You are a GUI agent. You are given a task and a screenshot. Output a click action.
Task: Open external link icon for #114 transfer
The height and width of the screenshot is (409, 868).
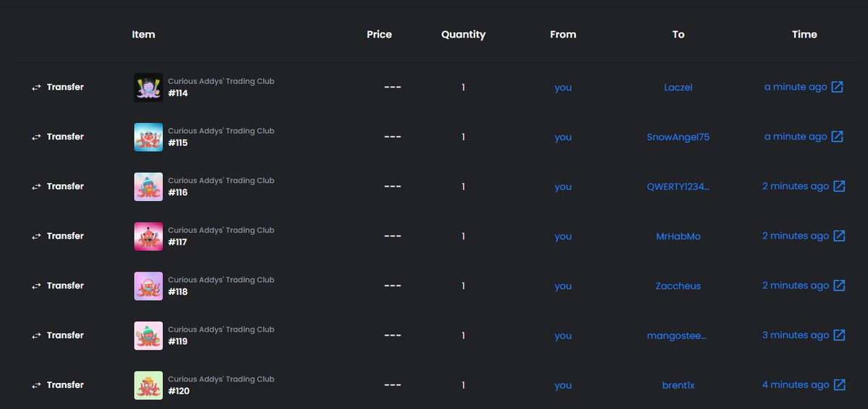pyautogui.click(x=837, y=87)
